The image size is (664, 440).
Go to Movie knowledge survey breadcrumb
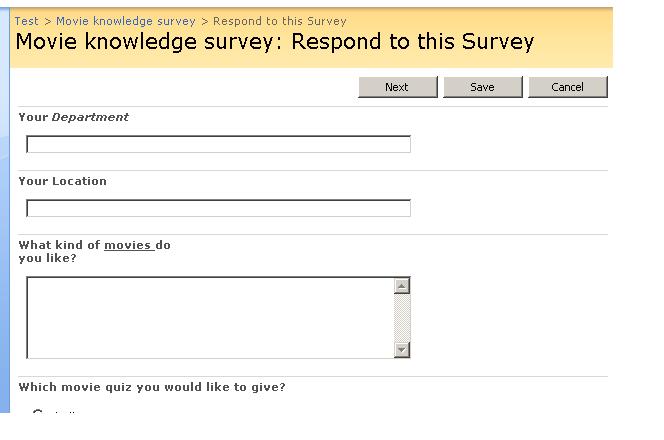[126, 21]
